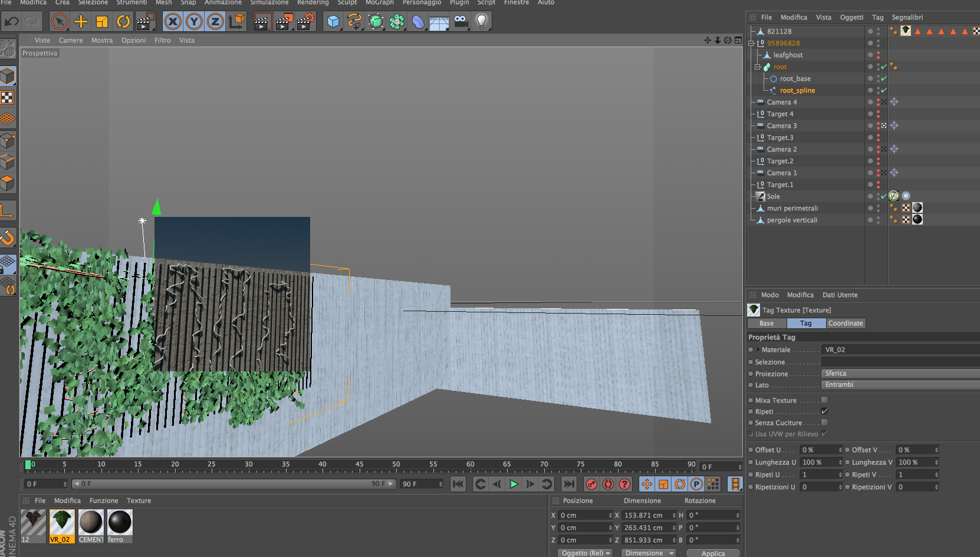Select the Rotate tool
The image size is (980, 557).
coord(123,22)
